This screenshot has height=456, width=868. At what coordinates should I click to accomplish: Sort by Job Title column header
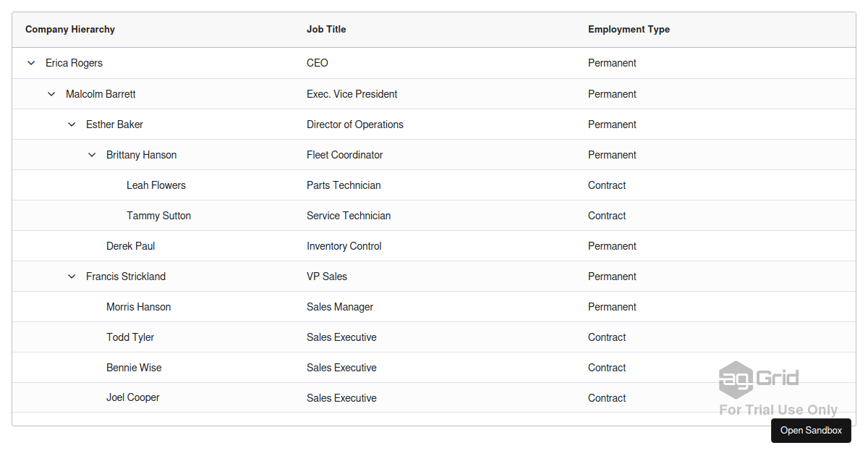326,30
